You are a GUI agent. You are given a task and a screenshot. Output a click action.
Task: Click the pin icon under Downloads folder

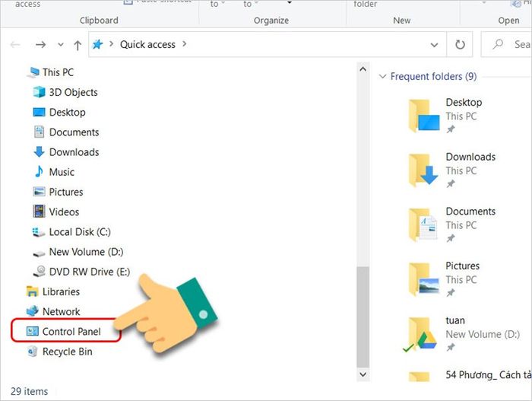pos(450,184)
